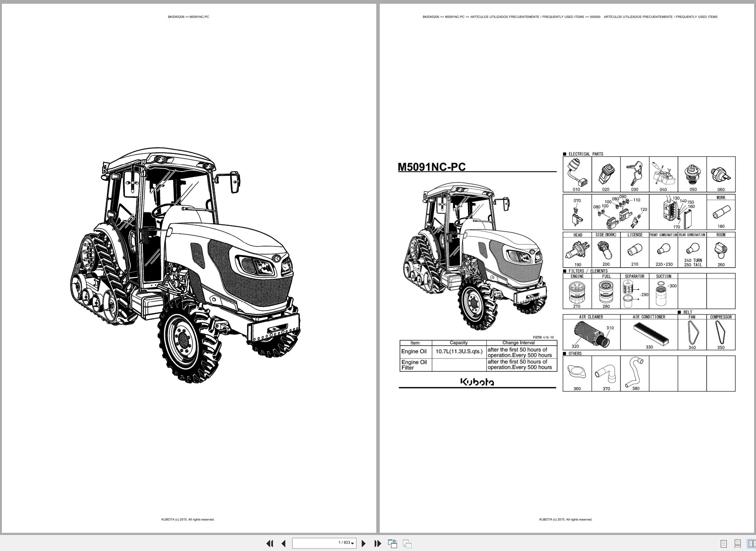Switch to two-page spread view
This screenshot has height=551, width=756.
pyautogui.click(x=751, y=544)
